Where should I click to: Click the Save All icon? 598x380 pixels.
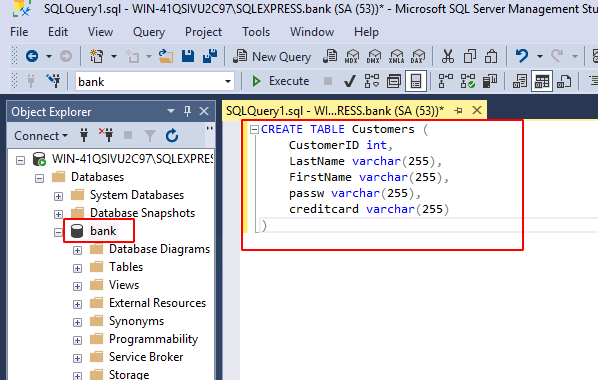point(210,56)
